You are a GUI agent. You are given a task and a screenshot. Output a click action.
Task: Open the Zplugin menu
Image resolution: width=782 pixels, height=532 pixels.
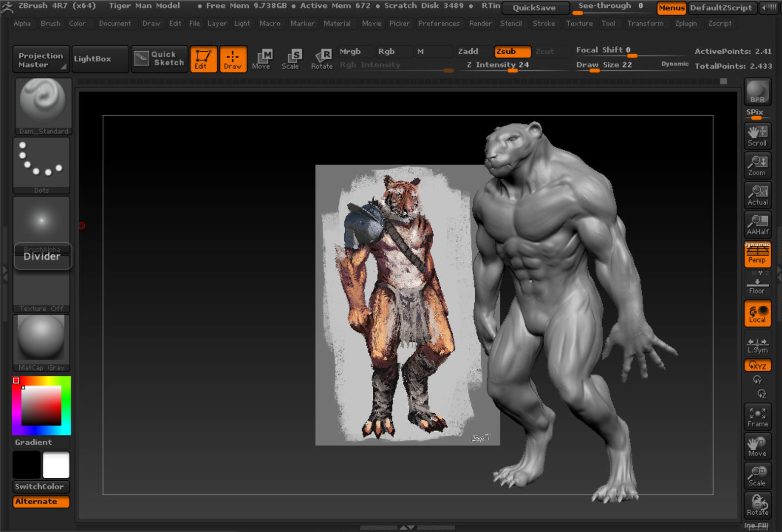[x=686, y=23]
